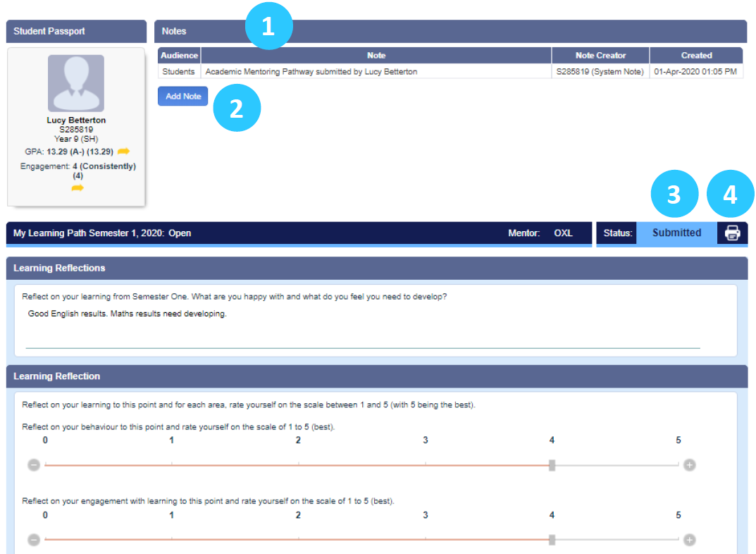Click the Engagement value '4 (Consistently)'
The height and width of the screenshot is (554, 756).
(104, 166)
